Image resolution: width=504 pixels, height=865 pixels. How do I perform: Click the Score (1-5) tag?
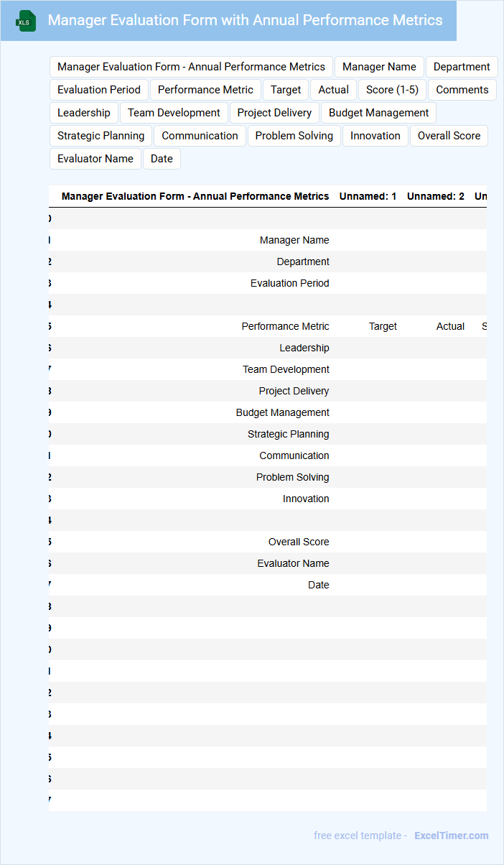(x=392, y=90)
